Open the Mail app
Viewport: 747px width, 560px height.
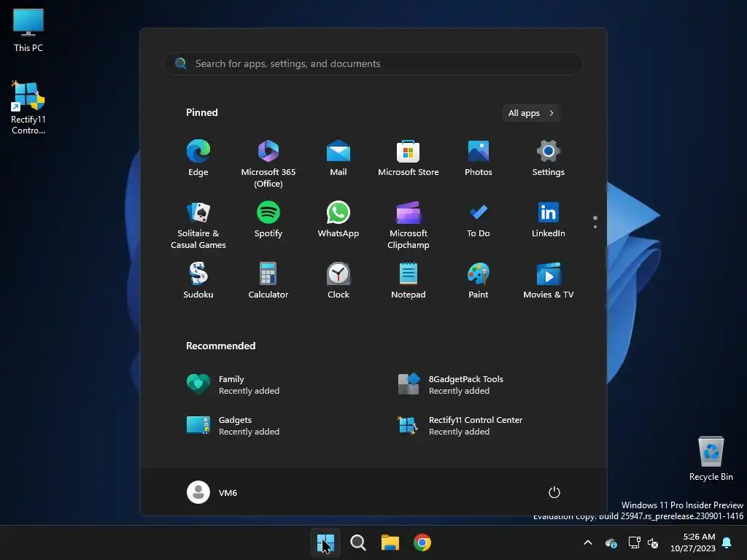click(x=338, y=158)
